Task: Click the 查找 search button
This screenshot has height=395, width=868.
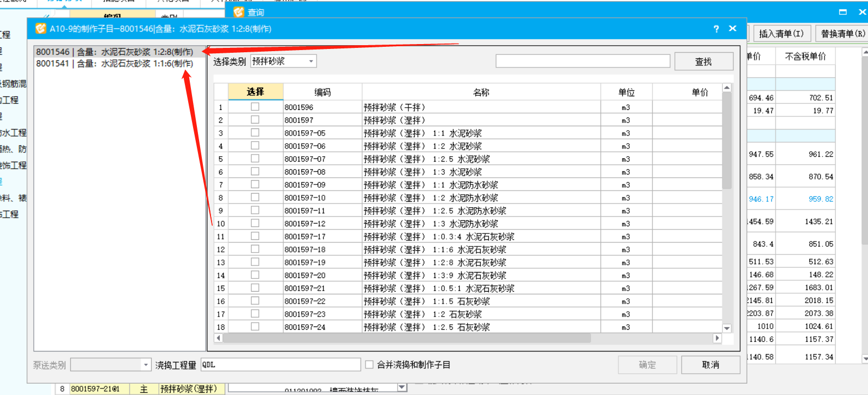Action: (704, 61)
